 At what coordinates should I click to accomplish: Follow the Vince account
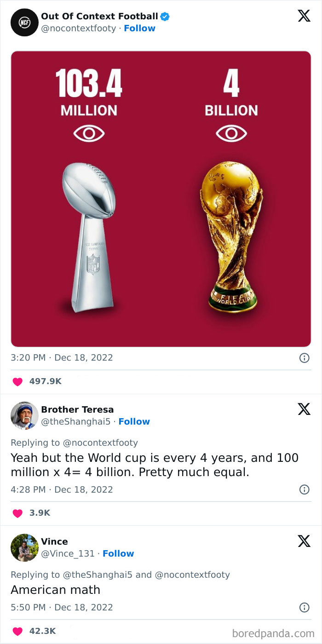(x=118, y=554)
